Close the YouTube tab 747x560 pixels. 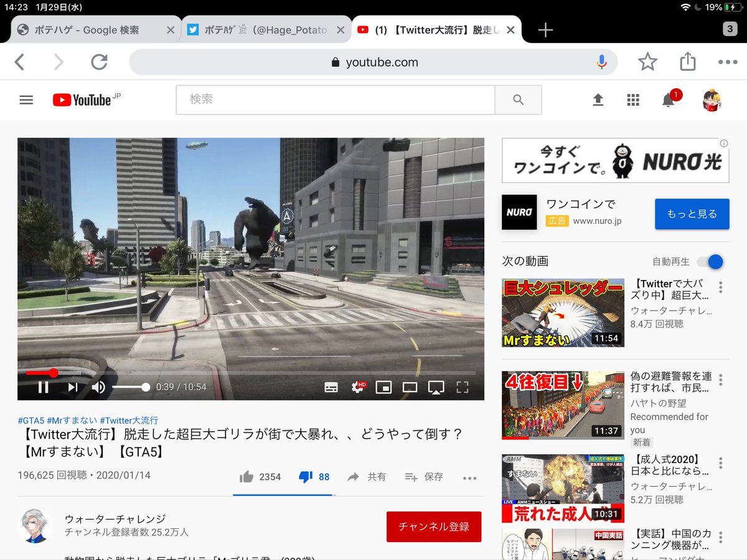coord(510,29)
